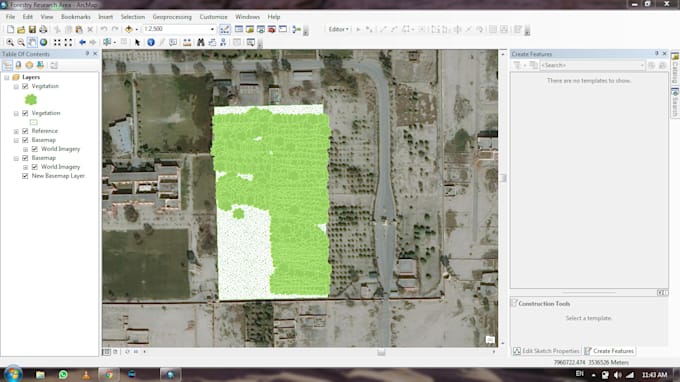Image resolution: width=680 pixels, height=382 pixels.
Task: Click the Go To XY icon
Action: click(223, 42)
